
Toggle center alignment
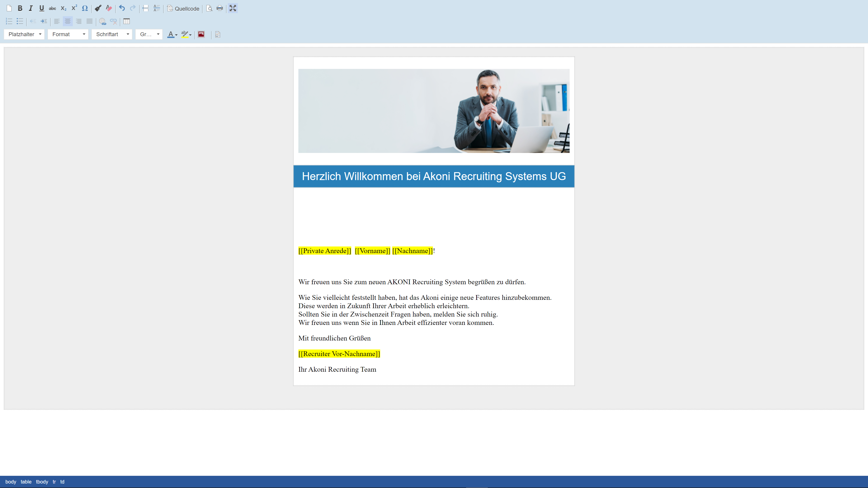(68, 21)
